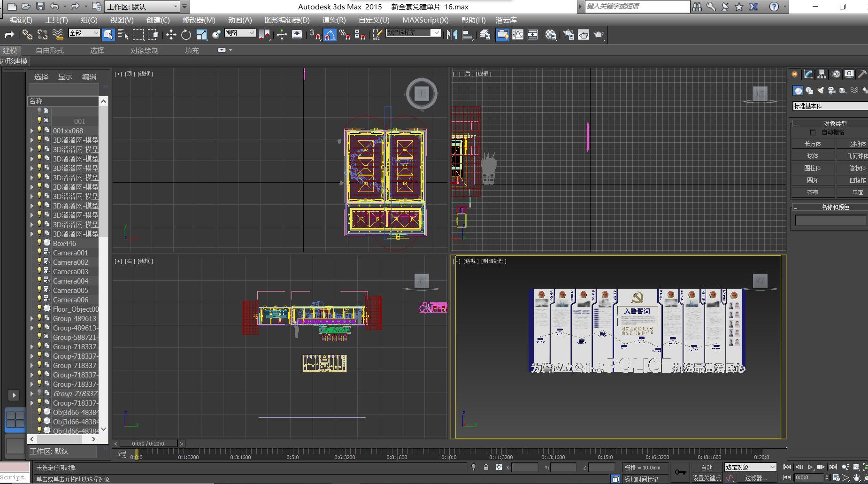Click the Set Key key icon
868x484 pixels.
(x=680, y=472)
